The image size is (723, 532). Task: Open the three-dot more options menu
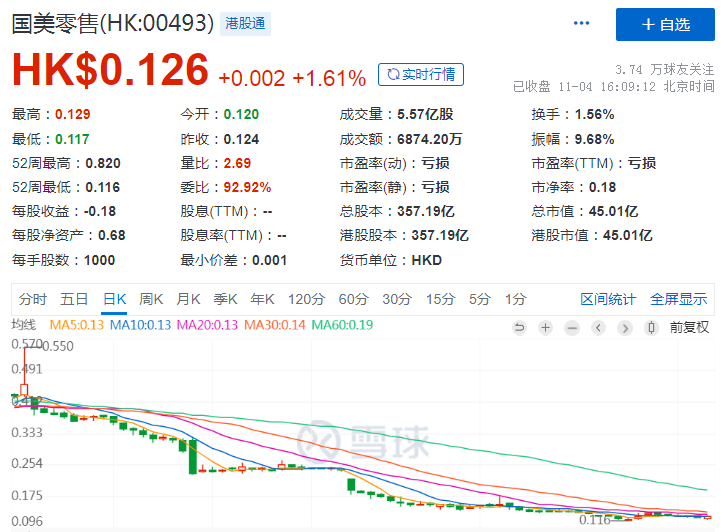click(581, 23)
